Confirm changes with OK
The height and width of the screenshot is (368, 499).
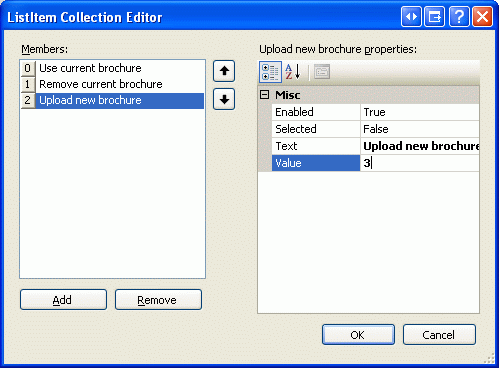pyautogui.click(x=358, y=334)
